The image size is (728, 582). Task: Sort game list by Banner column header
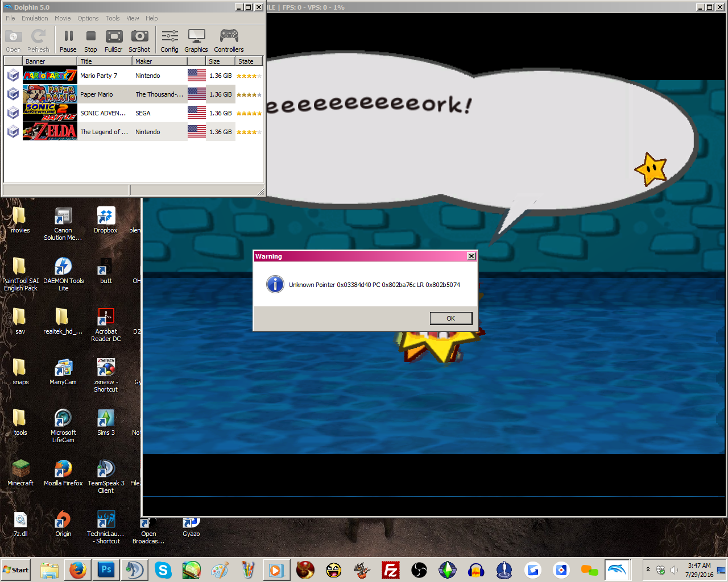coord(50,61)
